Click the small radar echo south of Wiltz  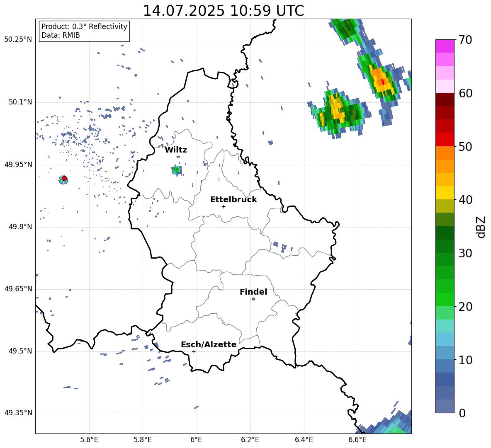click(x=177, y=170)
